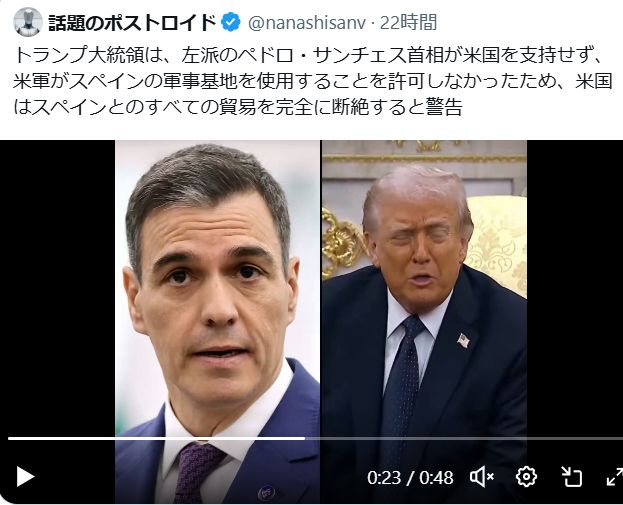623x505 pixels.
Task: Click the left video half showing the purple tie
Action: 217,322
